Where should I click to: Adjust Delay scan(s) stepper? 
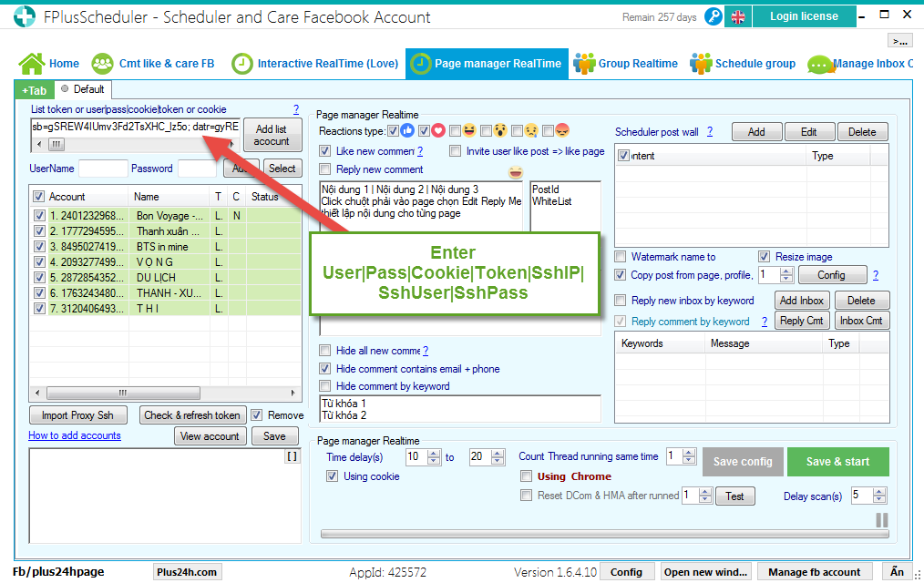coord(879,496)
